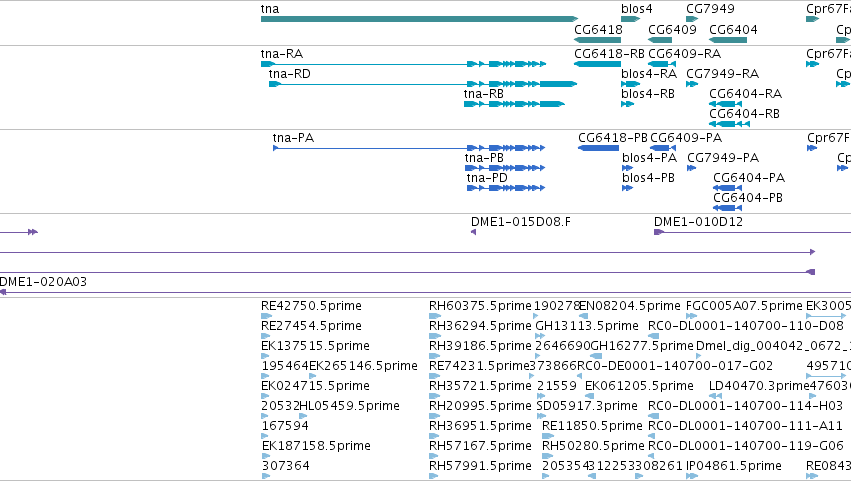The image size is (851, 481).
Task: Click the CG6418 gene label
Action: (598, 30)
